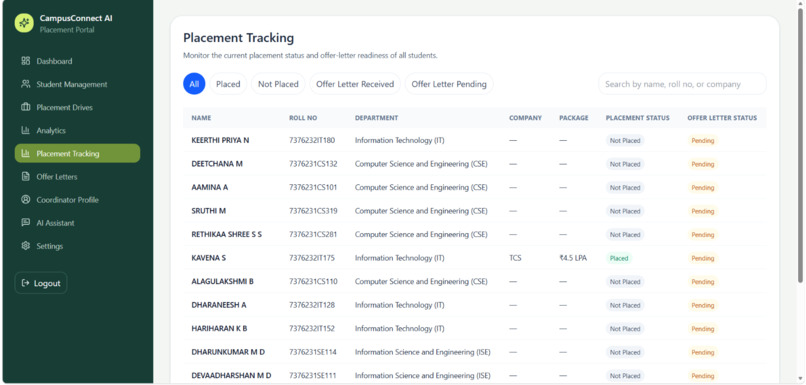Show Offer Letter Received students
Image resolution: width=806 pixels, height=385 pixels.
click(x=355, y=84)
